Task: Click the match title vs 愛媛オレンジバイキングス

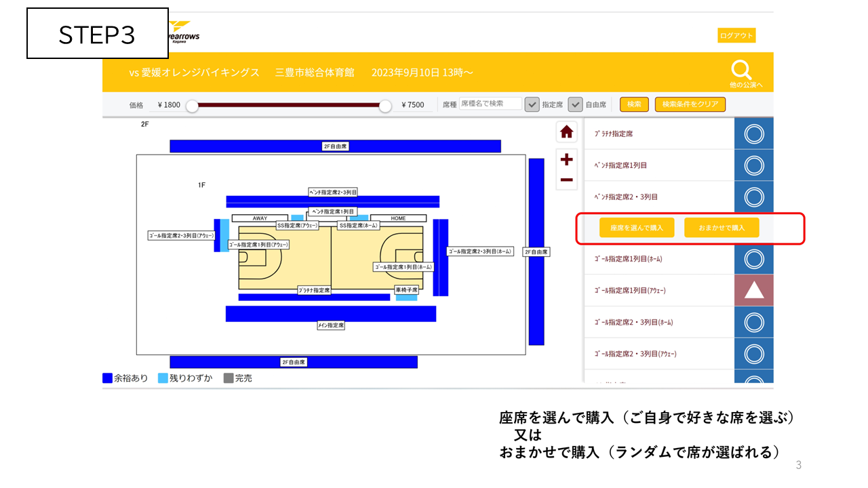Action: 195,73
